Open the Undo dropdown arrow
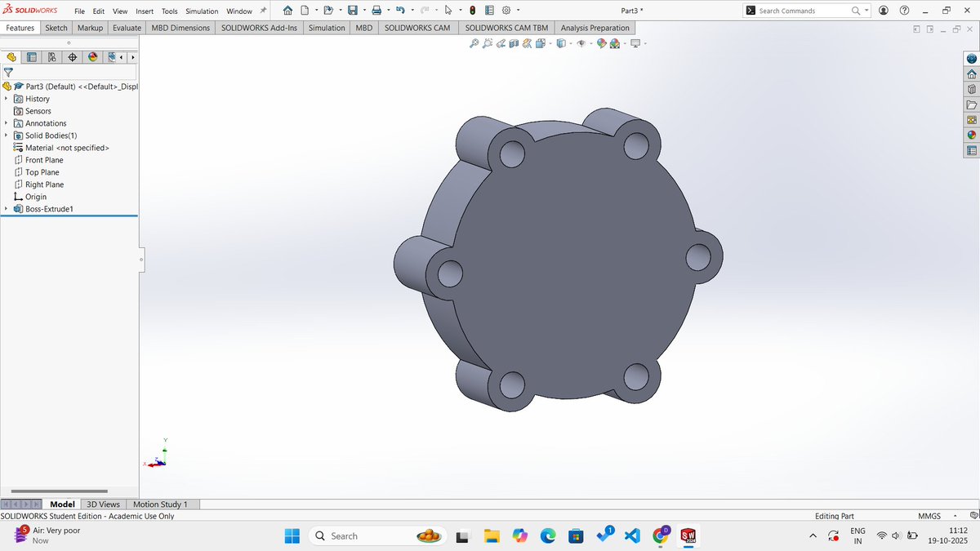 pyautogui.click(x=412, y=11)
